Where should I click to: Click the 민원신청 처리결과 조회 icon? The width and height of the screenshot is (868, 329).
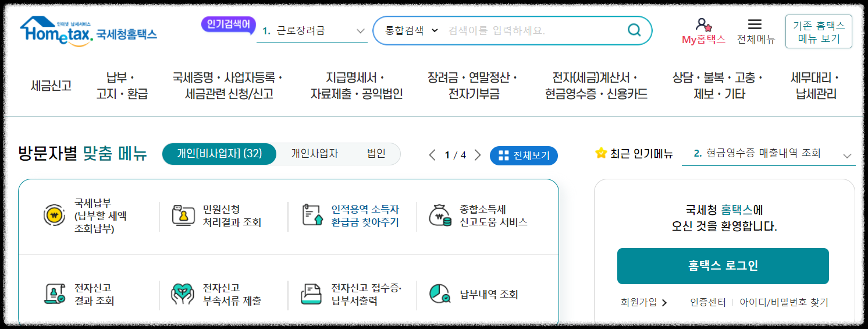click(x=183, y=215)
